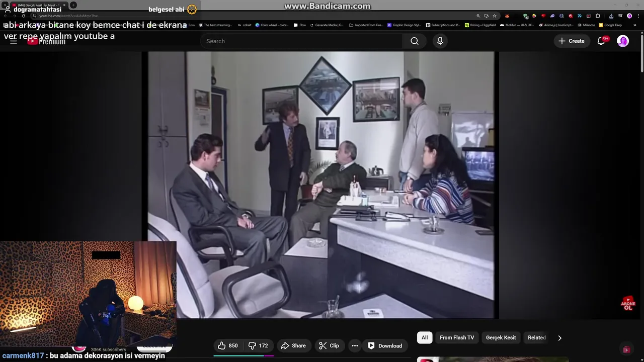The height and width of the screenshot is (362, 644).
Task: Like the video with thumbs up
Action: [x=227, y=345]
